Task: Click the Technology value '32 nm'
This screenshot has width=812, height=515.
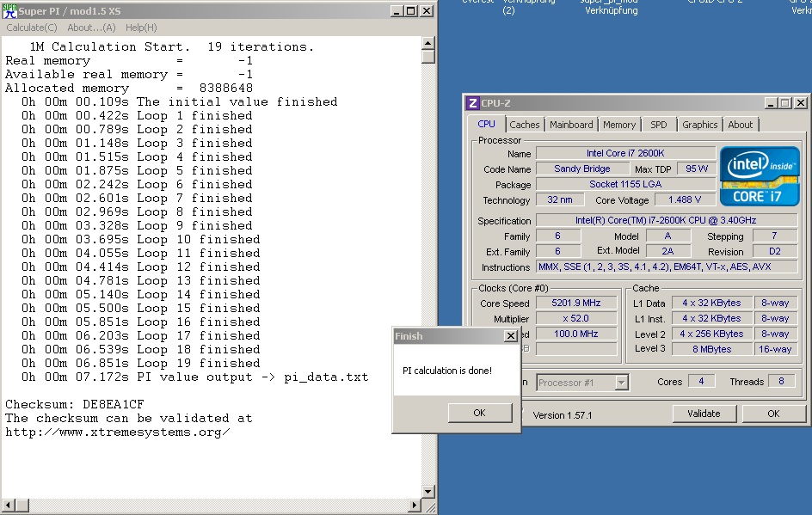Action: pyautogui.click(x=560, y=199)
